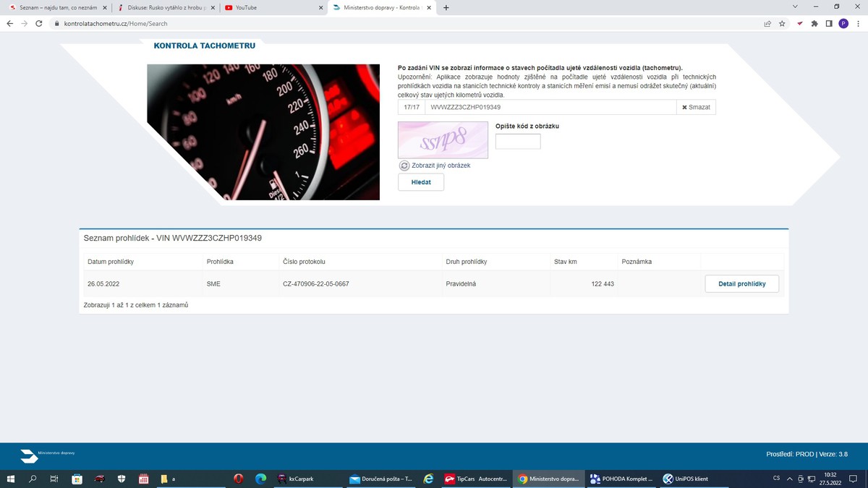Screen dimensions: 868x488
Task: Open Chrome side panel icon
Action: [829, 23]
